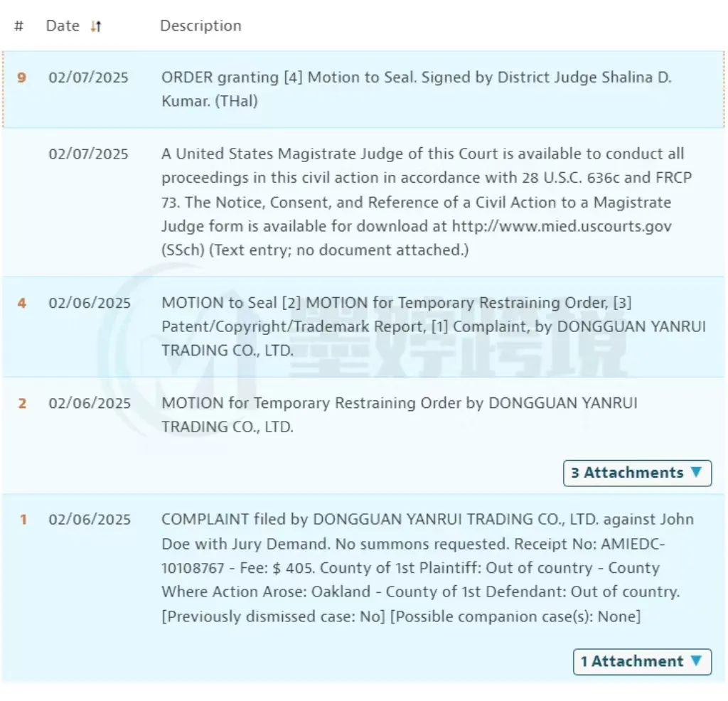This screenshot has height=701, width=728.
Task: Expand the 3 Attachments dropdown
Action: 637,473
